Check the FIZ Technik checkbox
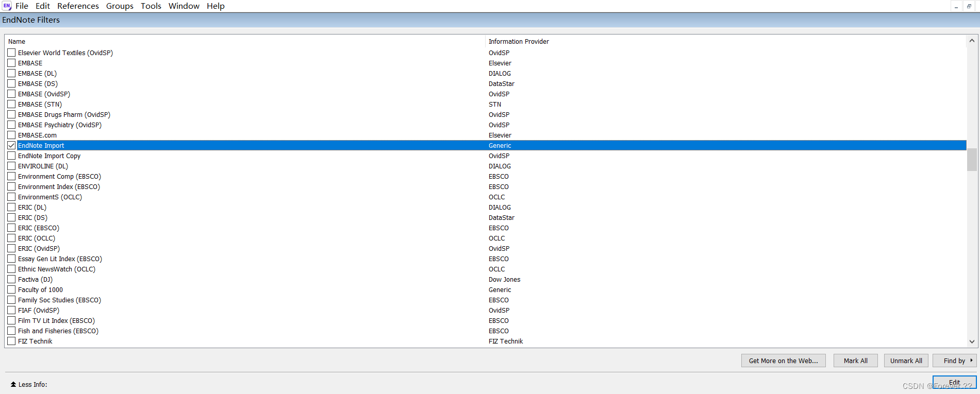Image resolution: width=980 pixels, height=394 pixels. click(11, 341)
